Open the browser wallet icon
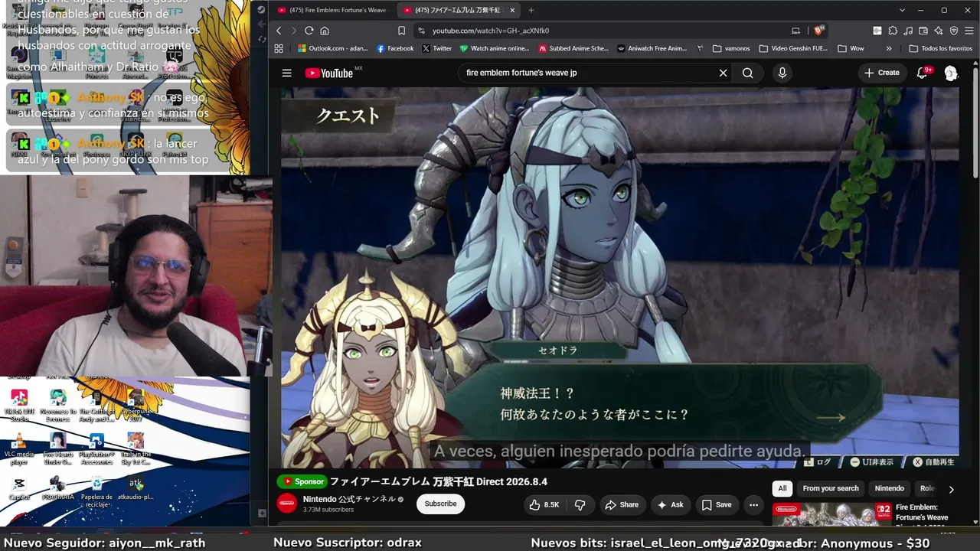Image resolution: width=980 pixels, height=551 pixels. tap(923, 31)
